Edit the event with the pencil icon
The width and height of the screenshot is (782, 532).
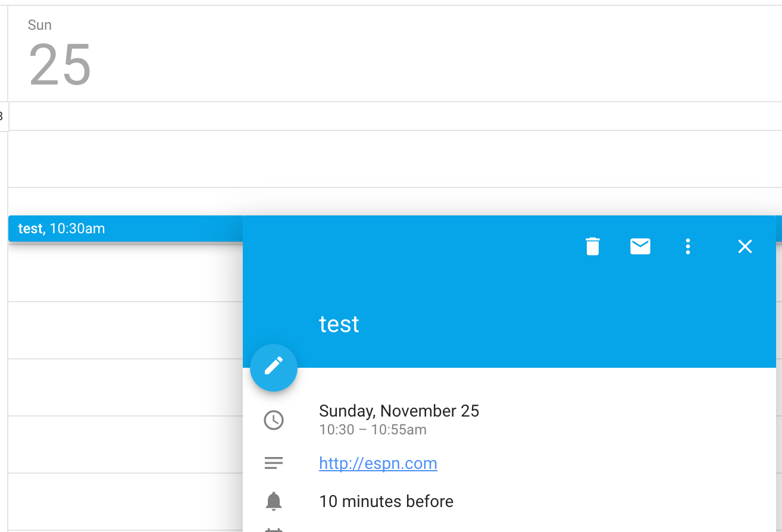(x=274, y=368)
